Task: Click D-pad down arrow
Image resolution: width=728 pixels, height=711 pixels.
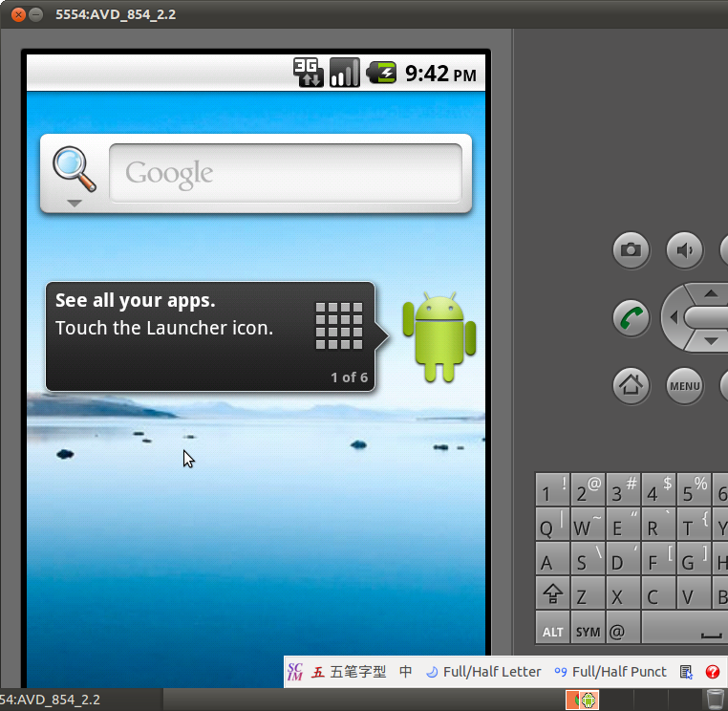Action: coord(711,341)
